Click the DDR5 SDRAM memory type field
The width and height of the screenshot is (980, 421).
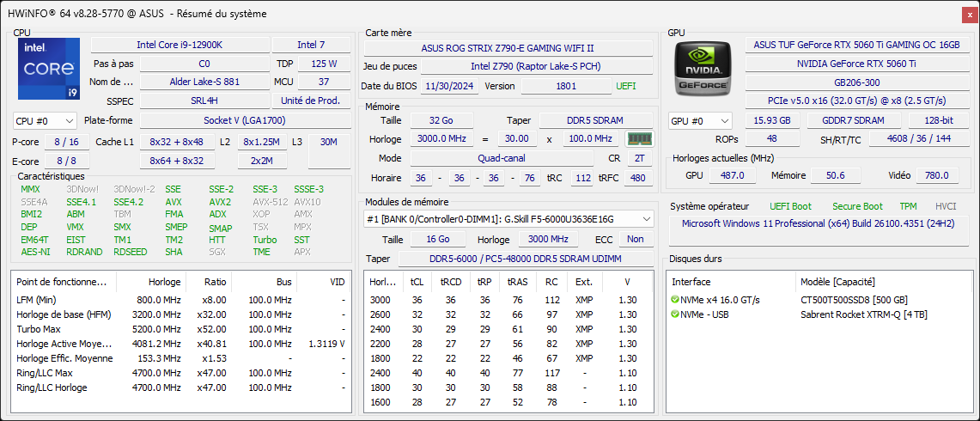[x=596, y=120]
